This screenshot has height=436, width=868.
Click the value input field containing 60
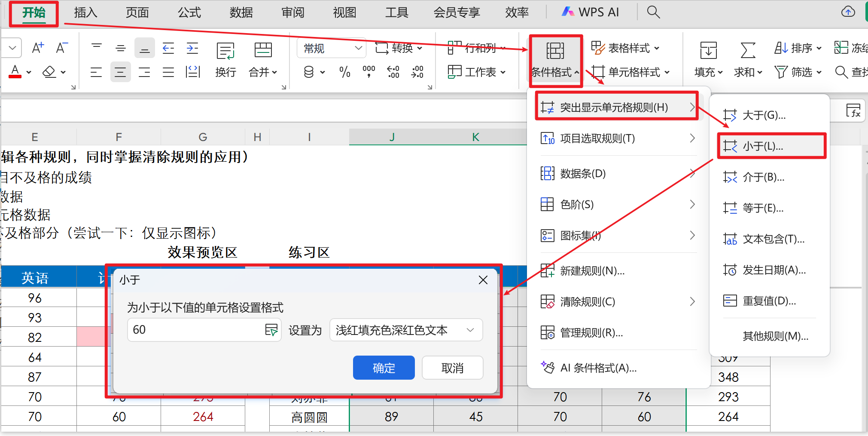pyautogui.click(x=195, y=330)
